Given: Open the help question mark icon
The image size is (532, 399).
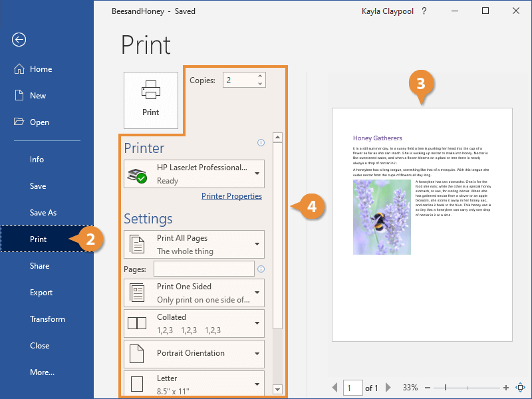Looking at the screenshot, I should click(424, 11).
